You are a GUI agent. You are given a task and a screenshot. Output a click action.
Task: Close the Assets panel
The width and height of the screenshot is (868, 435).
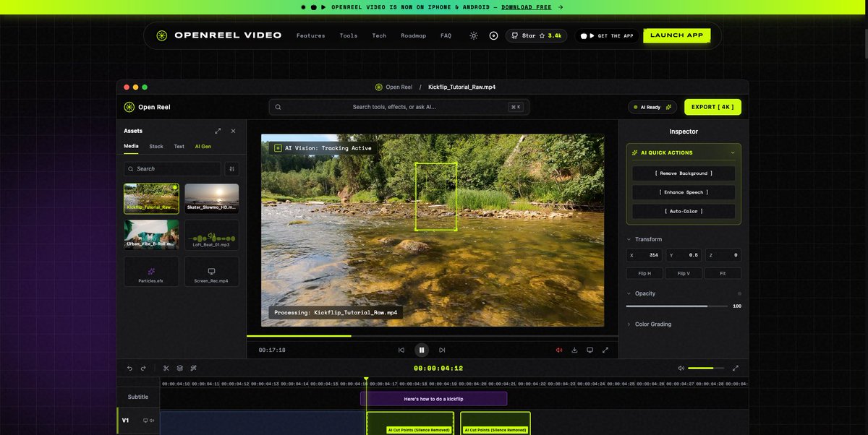(233, 131)
